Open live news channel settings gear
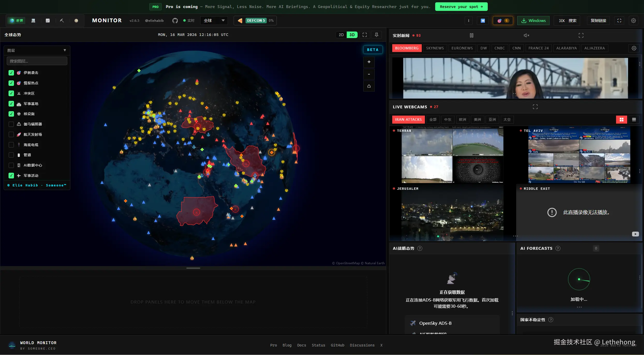 pos(634,48)
